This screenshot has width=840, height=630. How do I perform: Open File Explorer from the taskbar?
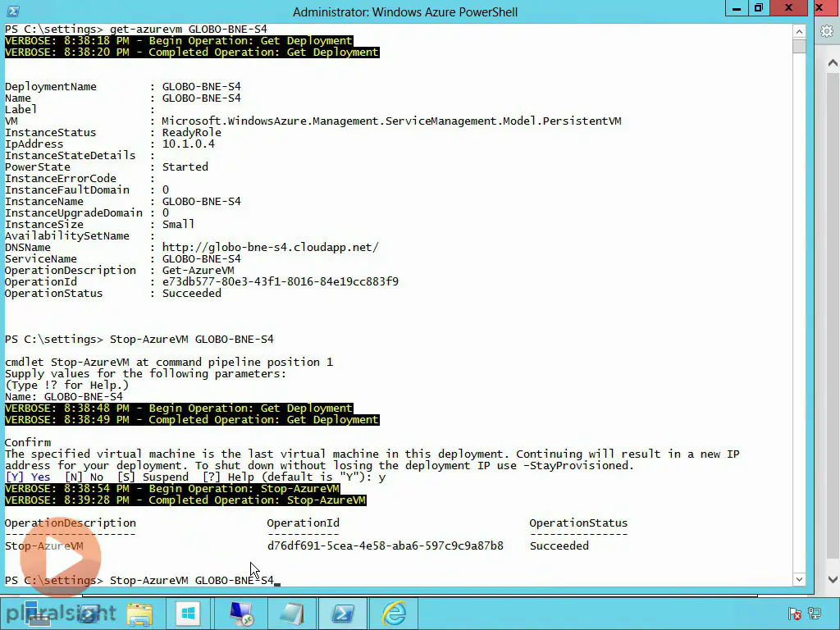click(139, 614)
